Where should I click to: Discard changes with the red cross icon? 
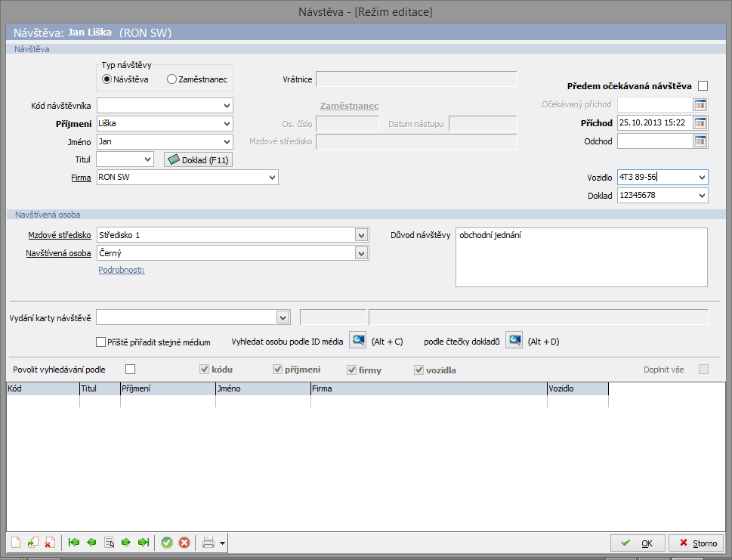tap(184, 543)
